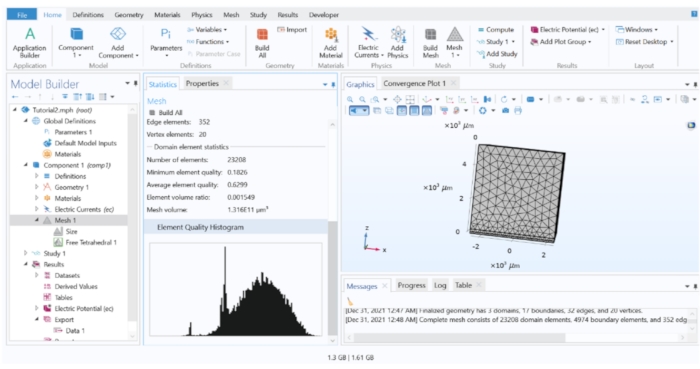Collapse the Element Quality Histogram section
700x369 pixels.
(200, 227)
